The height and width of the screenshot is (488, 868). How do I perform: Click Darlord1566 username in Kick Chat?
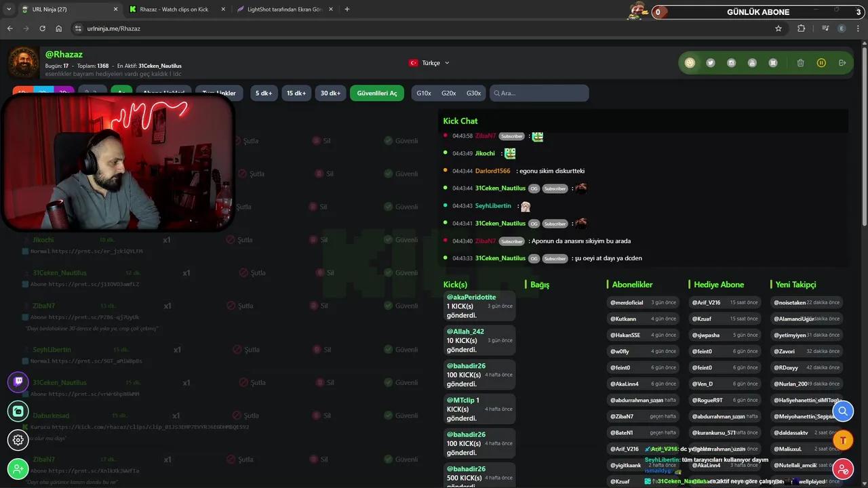(492, 171)
